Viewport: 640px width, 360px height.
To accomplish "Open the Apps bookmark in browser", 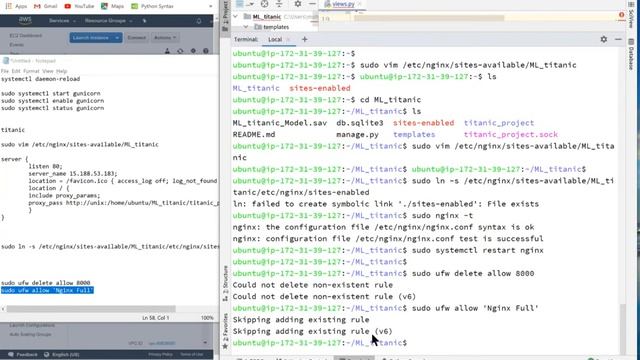I will 16,6.
